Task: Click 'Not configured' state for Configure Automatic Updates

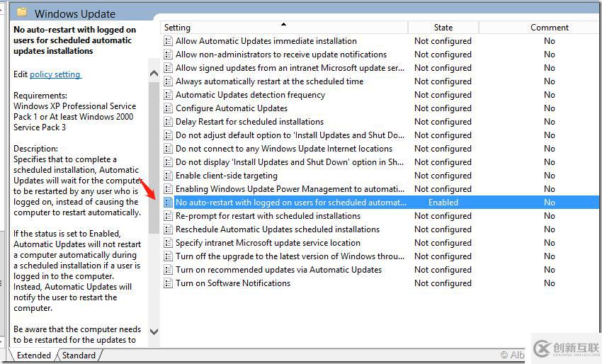Action: pos(443,108)
